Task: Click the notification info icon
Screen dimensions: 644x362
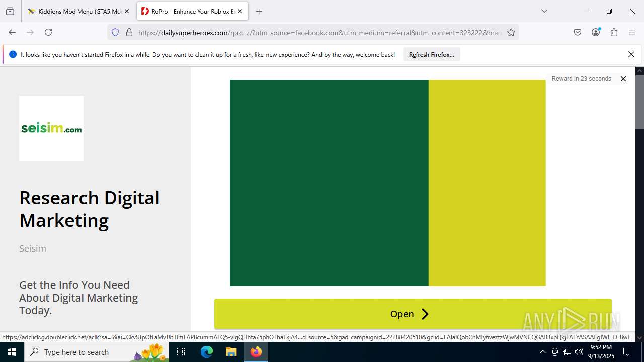Action: click(x=13, y=54)
